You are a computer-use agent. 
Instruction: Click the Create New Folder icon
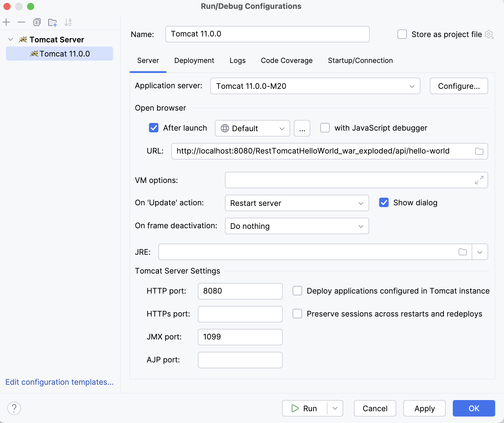52,22
